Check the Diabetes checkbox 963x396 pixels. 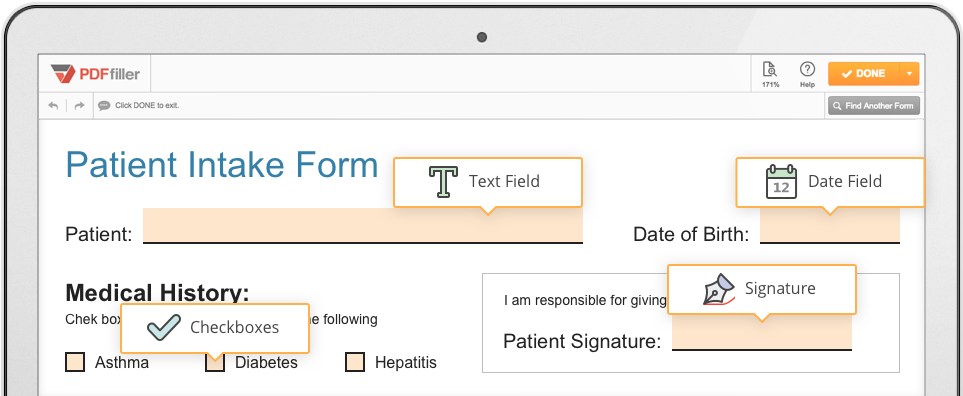215,362
